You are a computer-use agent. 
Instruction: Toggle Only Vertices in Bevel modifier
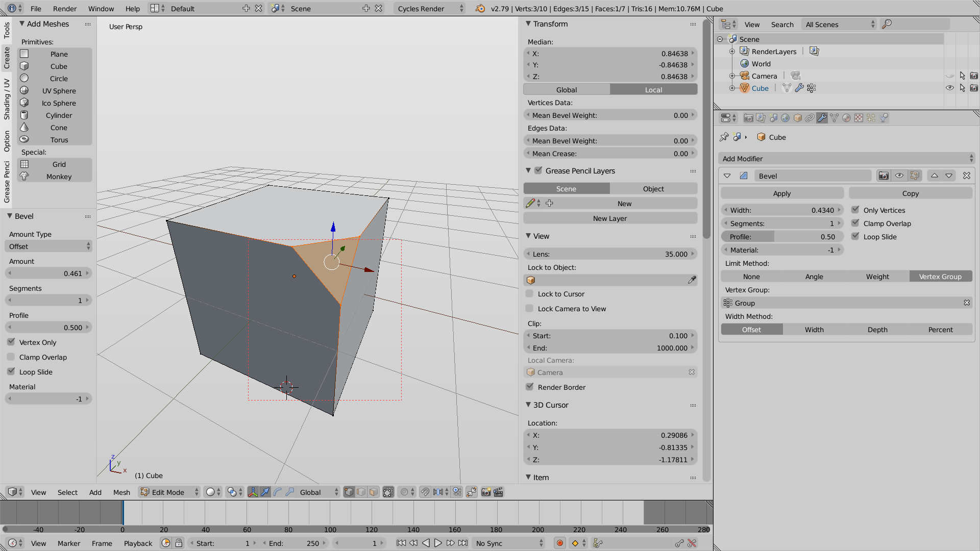(855, 210)
